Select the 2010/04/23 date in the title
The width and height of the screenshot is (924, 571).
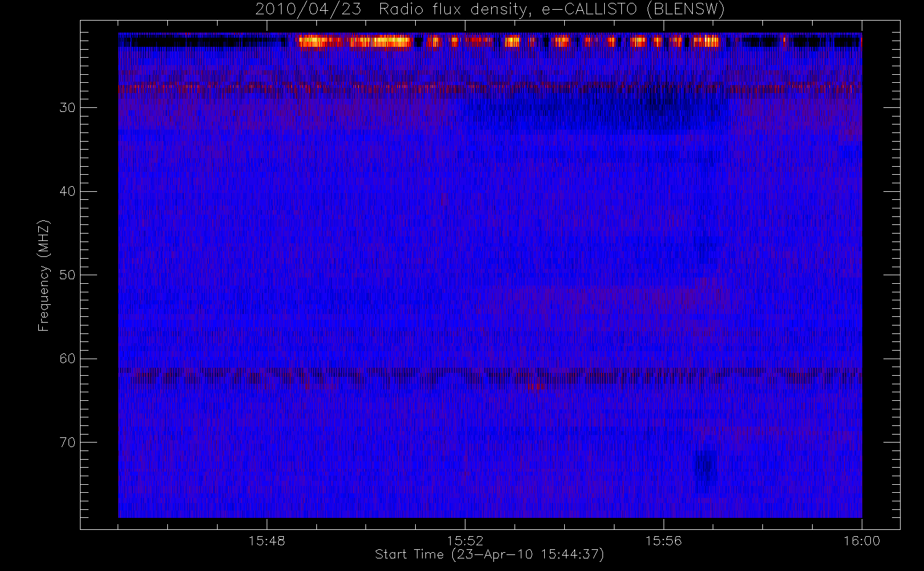(x=308, y=10)
